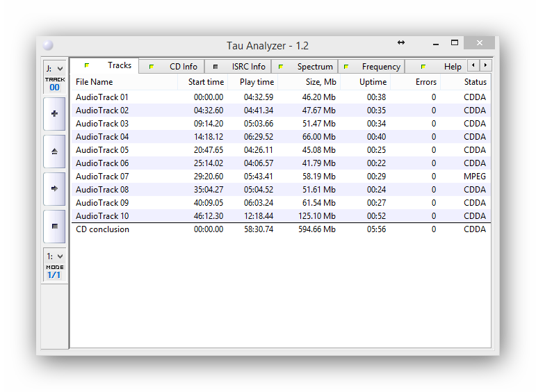Screen dimensions: 536x392
Task: Click the right arrow analyze button
Action: (54, 188)
